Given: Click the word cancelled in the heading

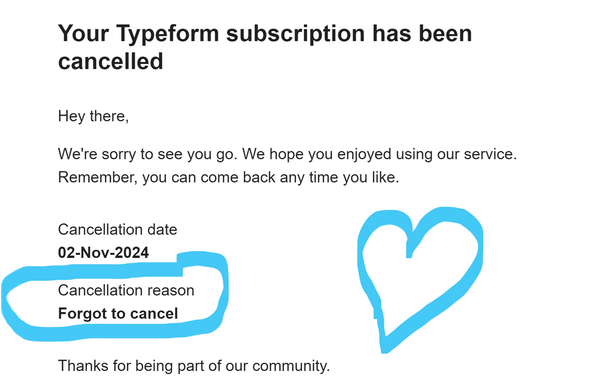Looking at the screenshot, I should [110, 61].
